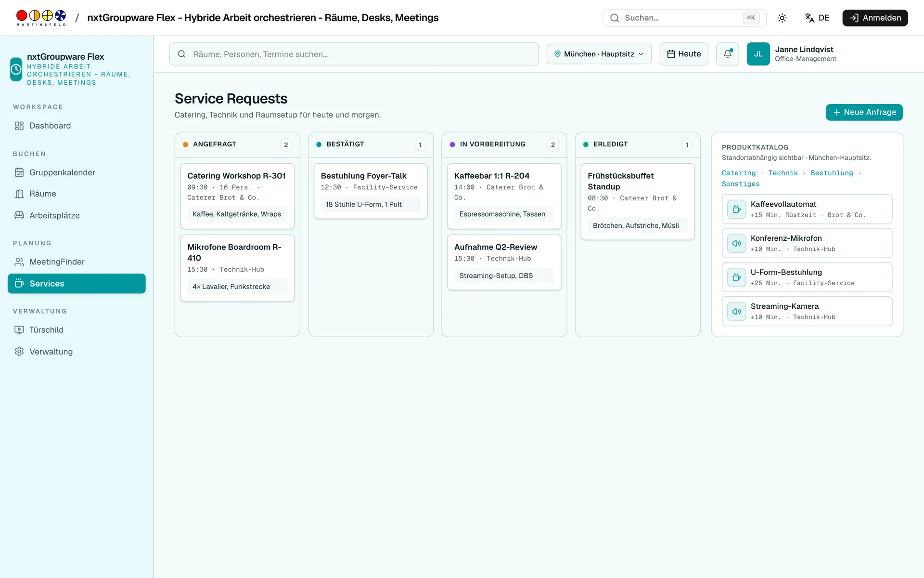The image size is (924, 578).
Task: Open Aufnahme Q2-Review card
Action: coord(504,262)
